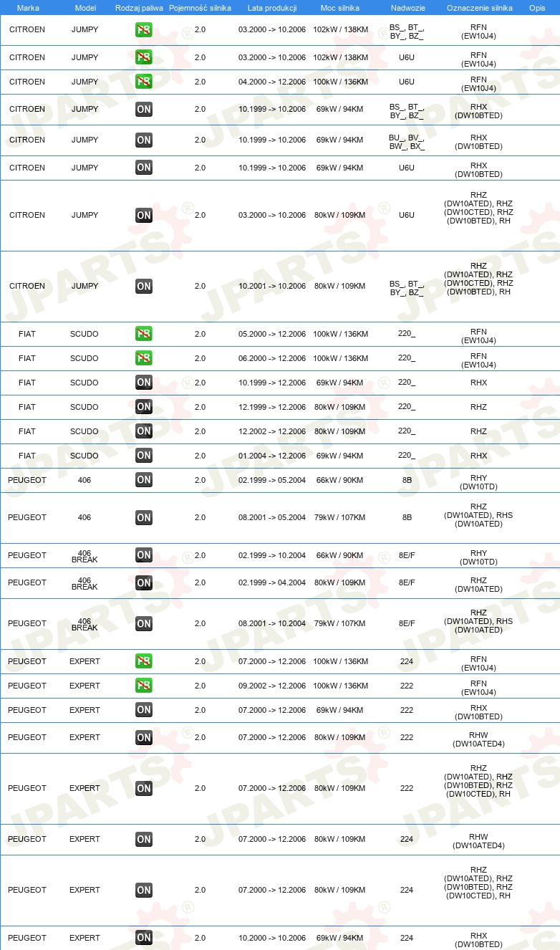
Task: Select production dates 12.1999 -> 12.2006
Action: (272, 407)
